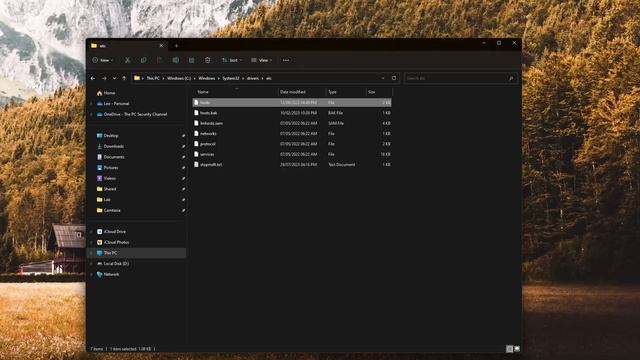Click Windows (C:) in the breadcrumb
Screen dimensions: 640x360
point(179,78)
